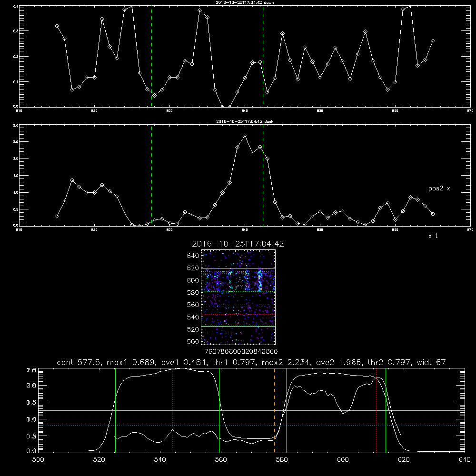
Task: Select the "thr2 0.797" value
Action: (388, 362)
